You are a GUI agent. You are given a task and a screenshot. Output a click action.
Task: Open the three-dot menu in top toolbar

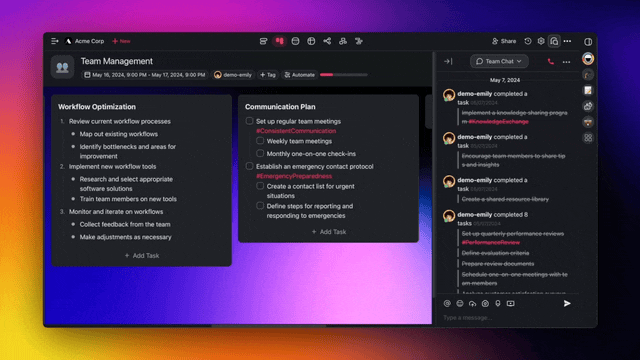pyautogui.click(x=567, y=41)
